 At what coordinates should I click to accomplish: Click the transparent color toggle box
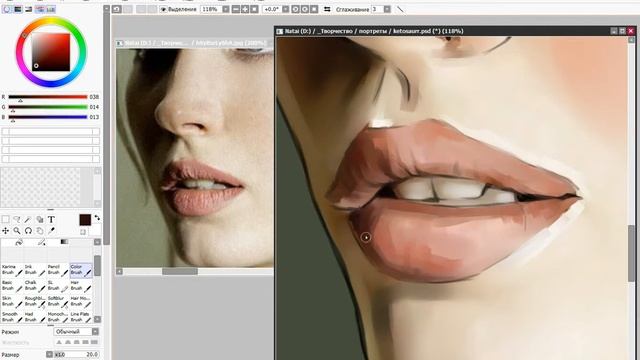coord(83,232)
